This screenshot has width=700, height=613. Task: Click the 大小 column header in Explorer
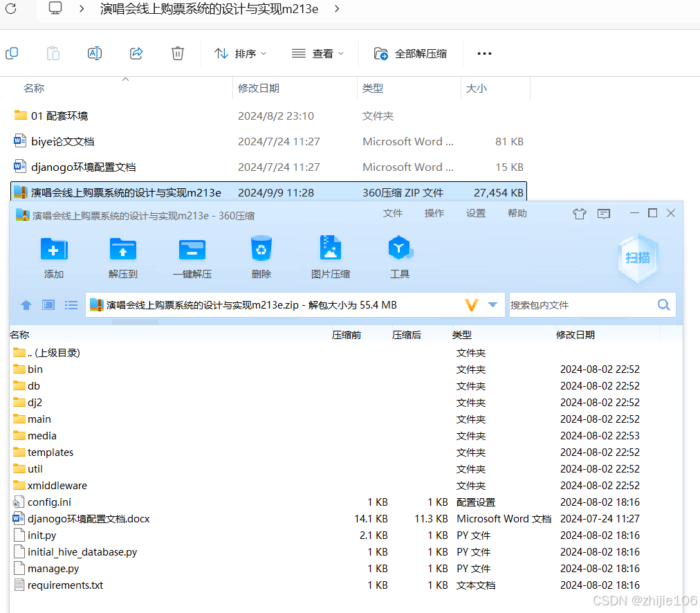click(477, 89)
